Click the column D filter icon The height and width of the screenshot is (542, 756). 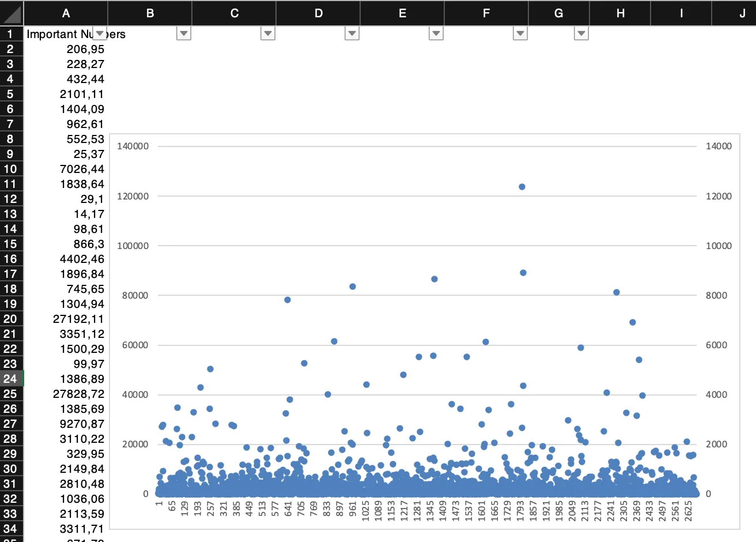click(351, 33)
